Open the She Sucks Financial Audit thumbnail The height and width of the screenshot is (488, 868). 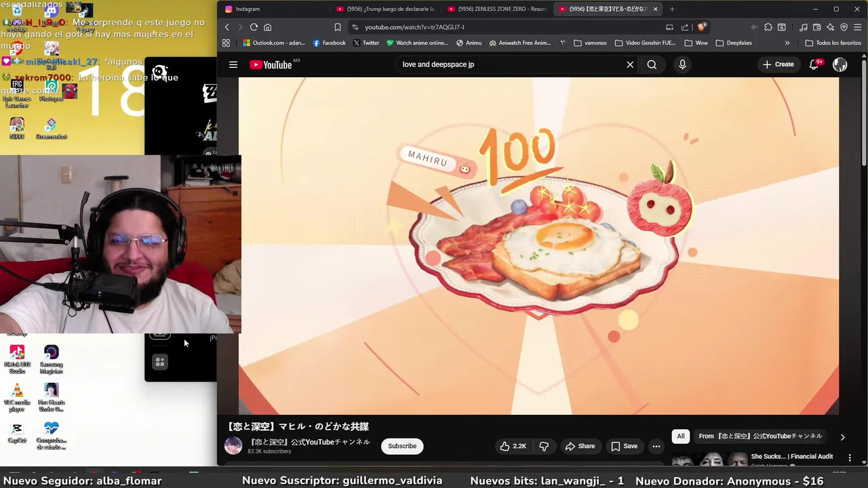(x=709, y=460)
